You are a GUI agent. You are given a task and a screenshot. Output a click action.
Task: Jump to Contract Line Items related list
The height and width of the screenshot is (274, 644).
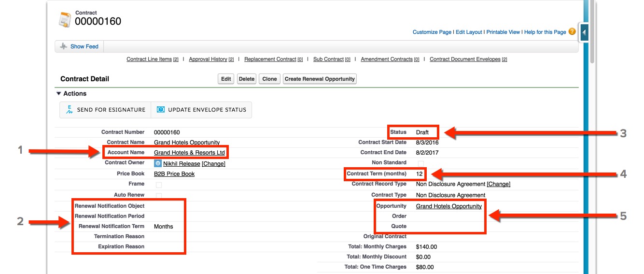[x=149, y=59]
